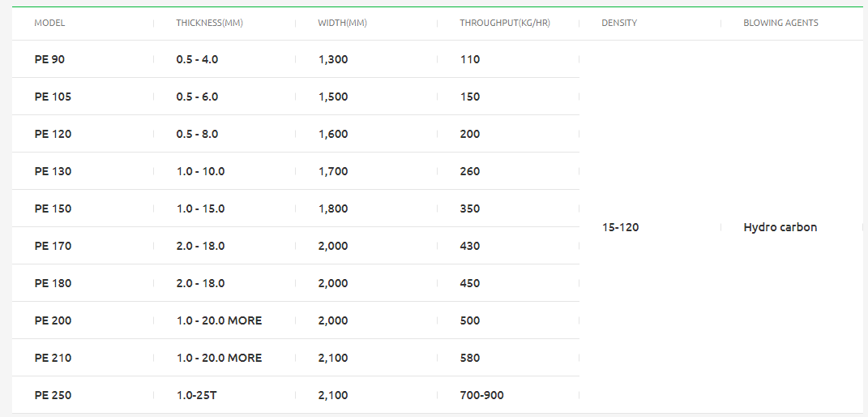Select the PE 105 model row
The height and width of the screenshot is (417, 868).
[x=296, y=97]
